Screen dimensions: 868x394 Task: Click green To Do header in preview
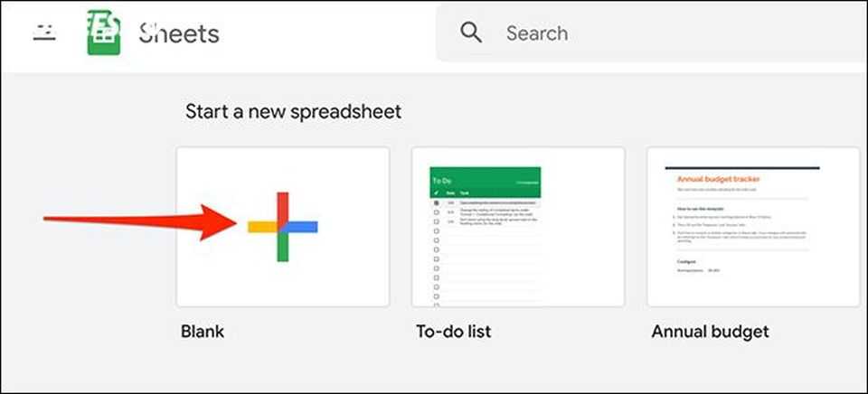coord(486,180)
